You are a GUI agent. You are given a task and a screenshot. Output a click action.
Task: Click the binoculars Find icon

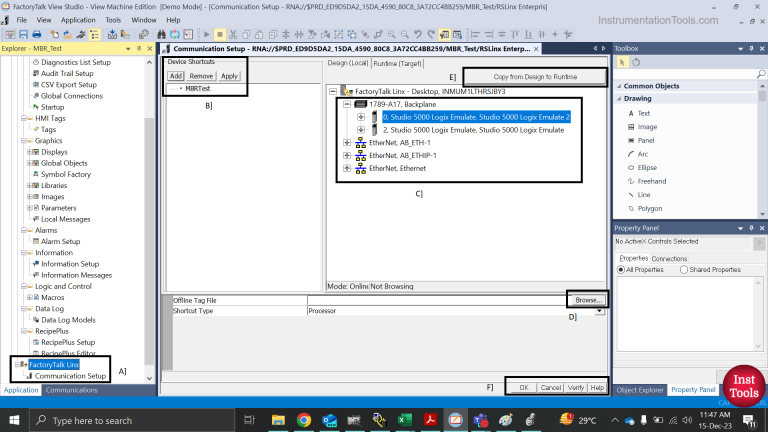(161, 34)
